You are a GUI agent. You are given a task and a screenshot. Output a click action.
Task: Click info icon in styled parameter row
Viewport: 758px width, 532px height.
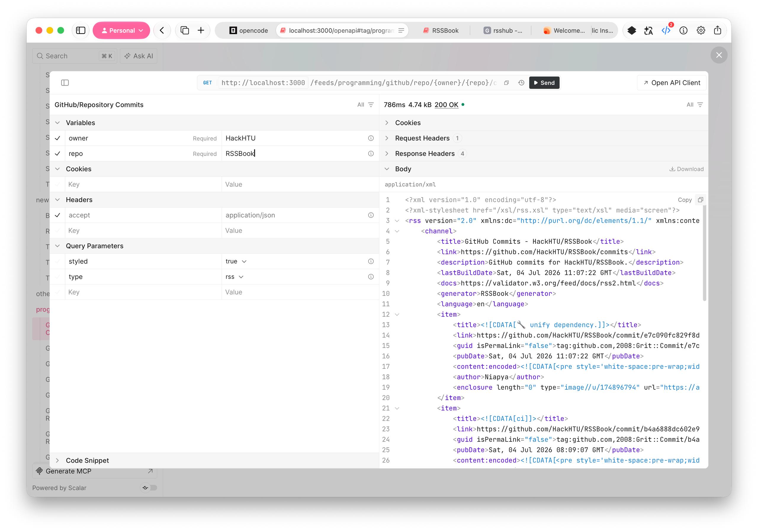click(371, 261)
